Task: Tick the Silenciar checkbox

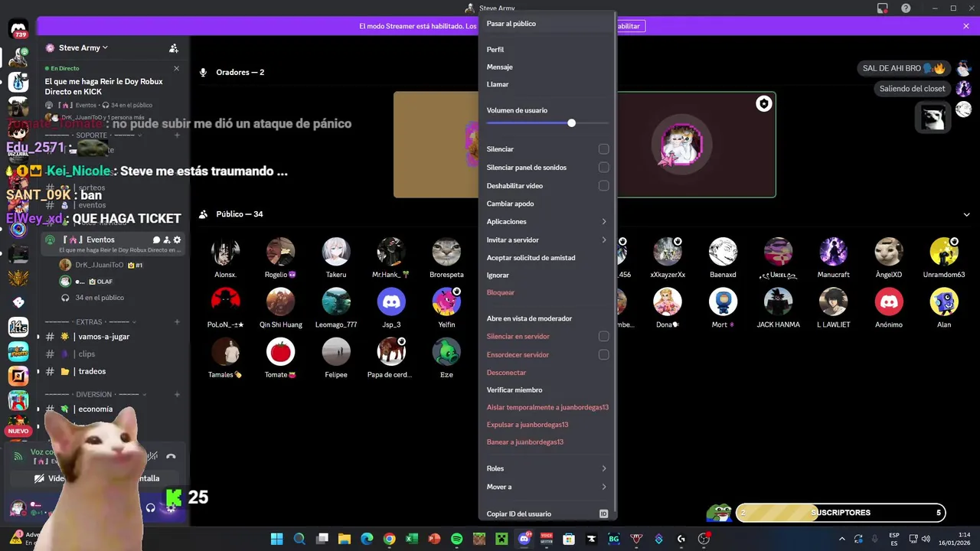Action: point(603,149)
